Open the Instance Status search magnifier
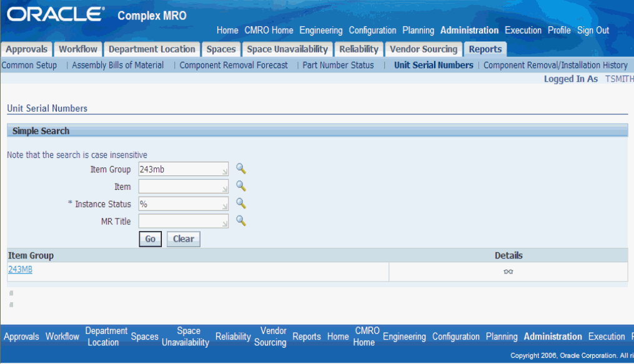Image resolution: width=634 pixels, height=364 pixels. point(241,203)
